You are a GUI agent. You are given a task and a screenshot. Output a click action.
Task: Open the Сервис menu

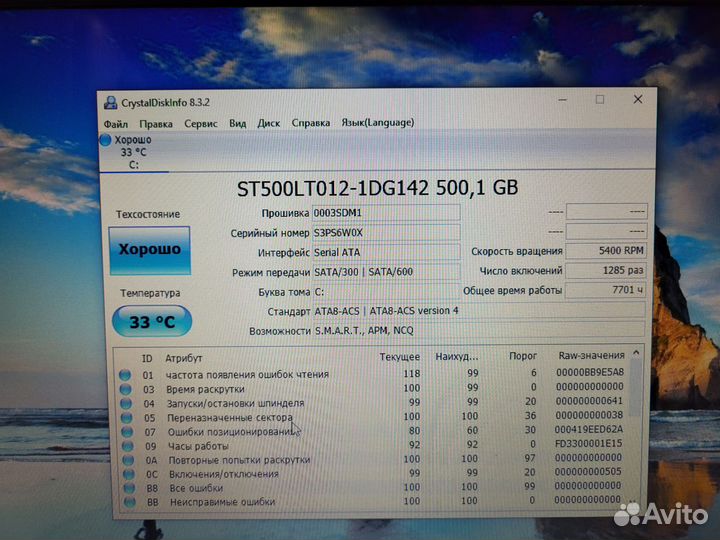(201, 124)
